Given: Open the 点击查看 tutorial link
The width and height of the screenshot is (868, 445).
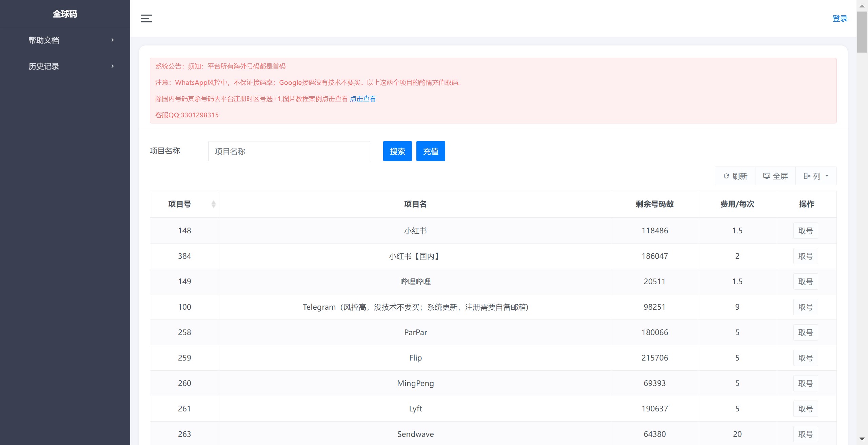Looking at the screenshot, I should 363,99.
